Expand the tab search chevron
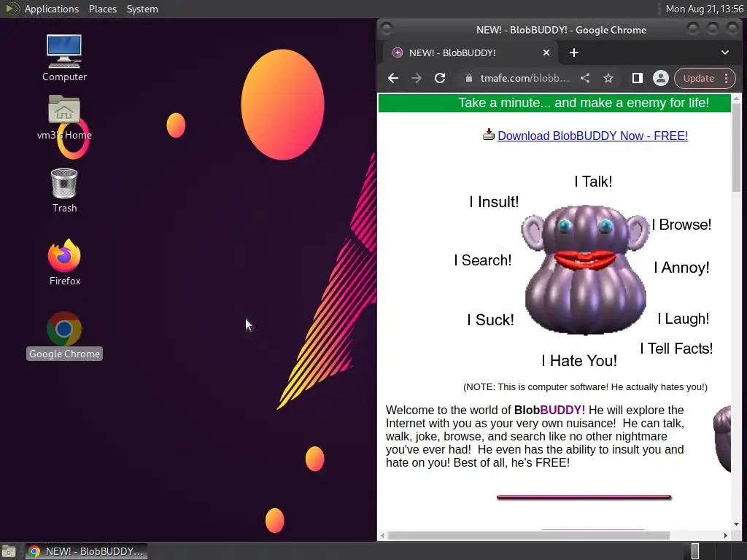Viewport: 747px width, 560px height. click(x=724, y=52)
